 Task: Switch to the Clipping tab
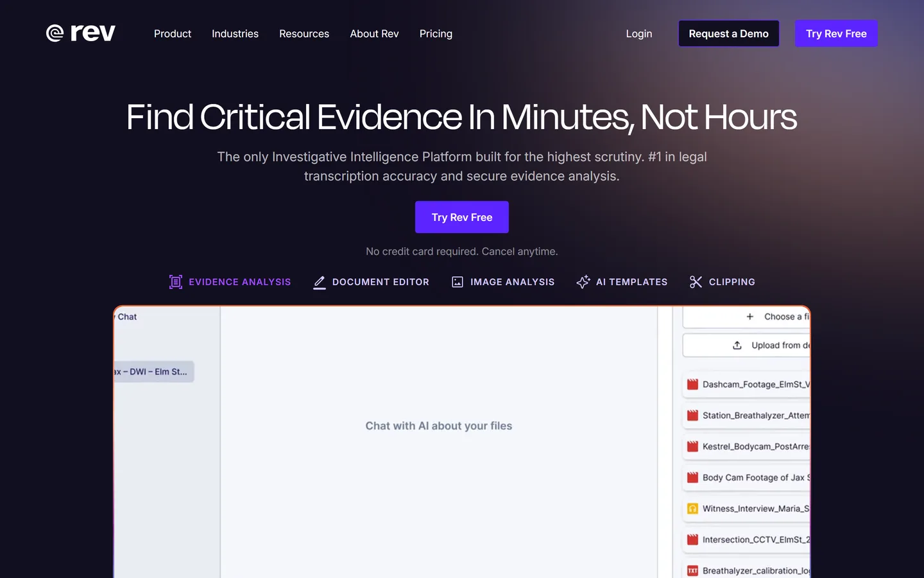(x=732, y=282)
